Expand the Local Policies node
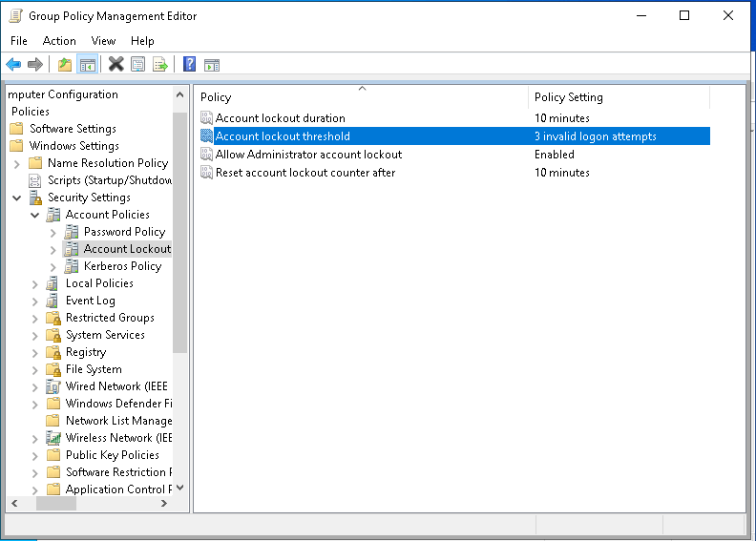 pos(35,283)
